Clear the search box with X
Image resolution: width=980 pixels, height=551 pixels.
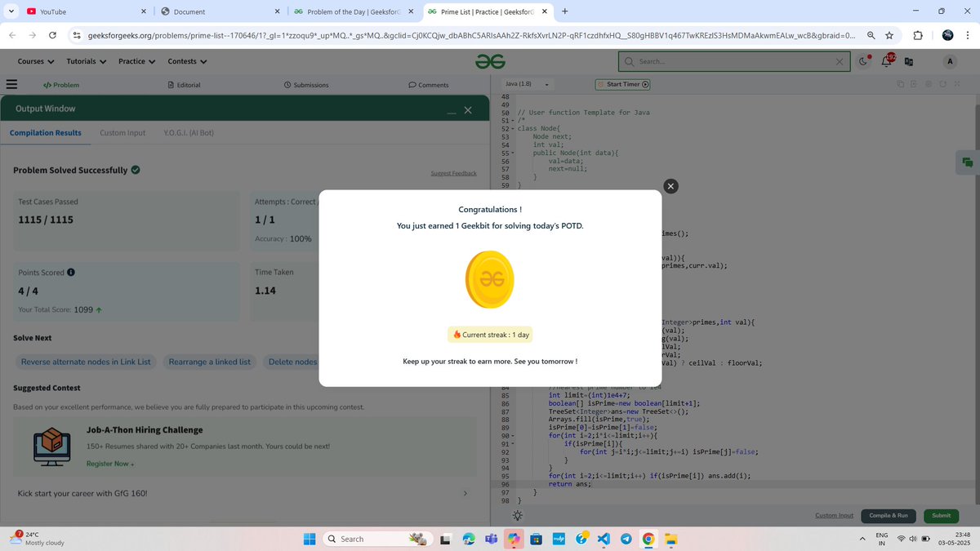[839, 61]
